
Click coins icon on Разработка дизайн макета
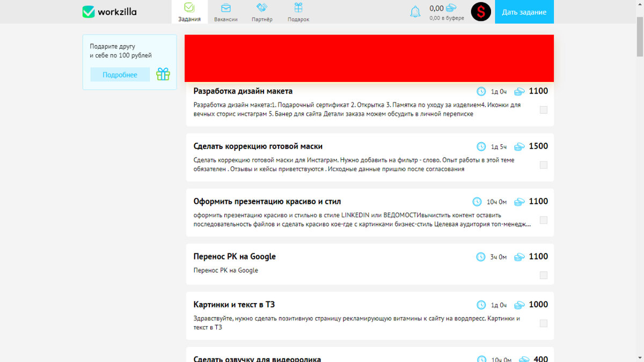pyautogui.click(x=519, y=92)
